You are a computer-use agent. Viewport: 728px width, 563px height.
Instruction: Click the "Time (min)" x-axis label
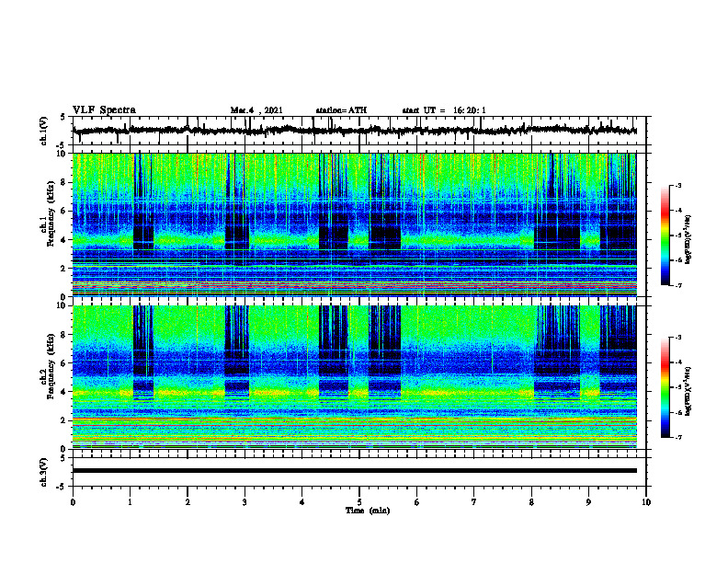click(x=368, y=511)
